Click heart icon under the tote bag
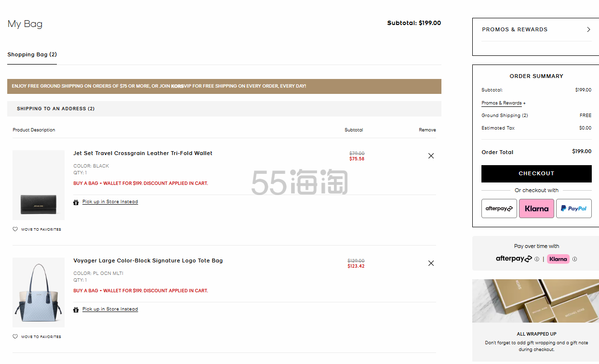Screen dimensions: 599x364 coord(15,337)
